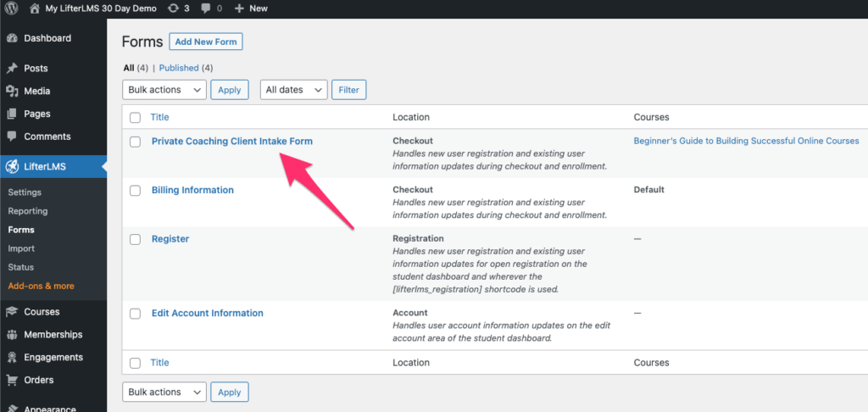Tick the checkbox for Billing Information
This screenshot has width=868, height=412.
coord(135,191)
